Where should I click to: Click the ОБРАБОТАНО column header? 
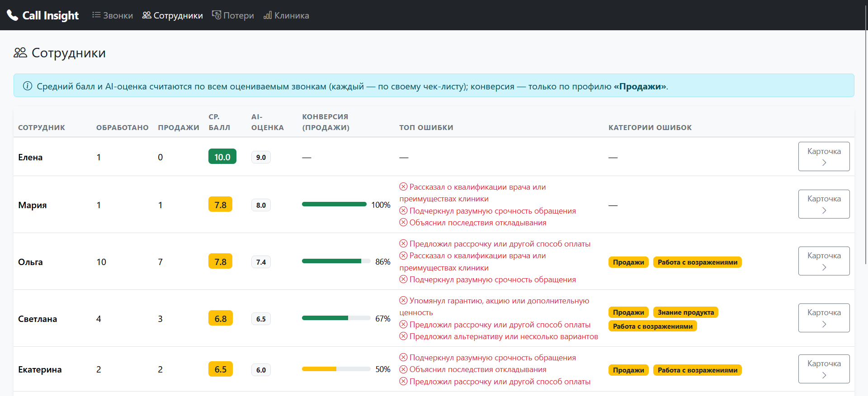click(x=123, y=127)
